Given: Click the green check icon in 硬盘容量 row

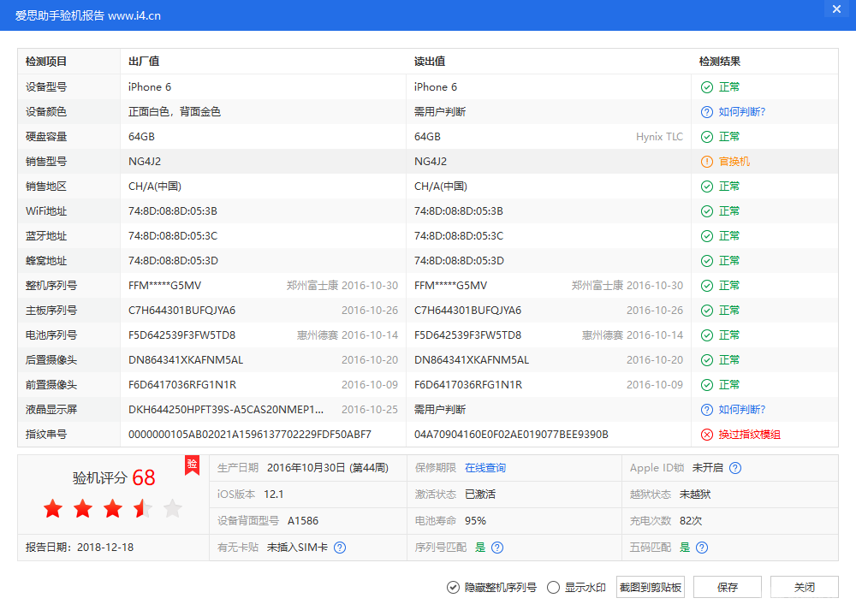Looking at the screenshot, I should coord(706,137).
